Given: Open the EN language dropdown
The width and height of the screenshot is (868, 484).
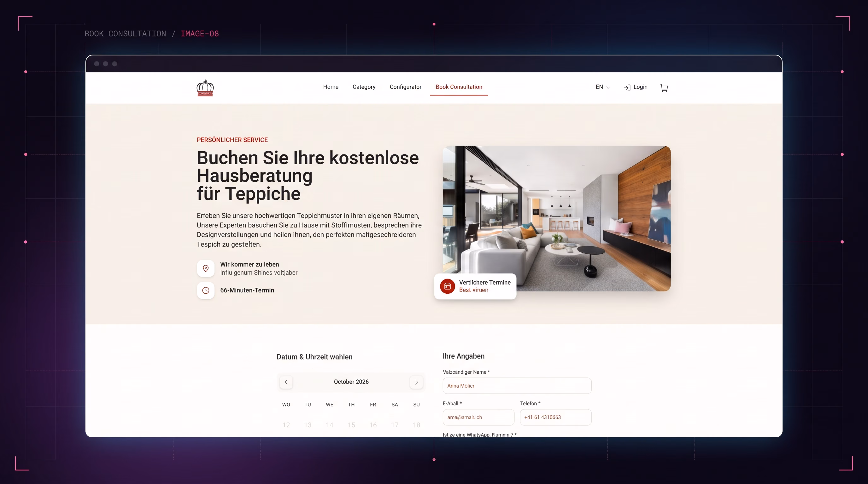Looking at the screenshot, I should [602, 87].
